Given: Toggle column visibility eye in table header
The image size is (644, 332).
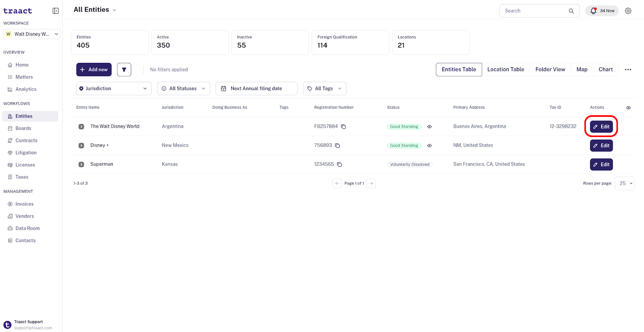Looking at the screenshot, I should coord(628,108).
